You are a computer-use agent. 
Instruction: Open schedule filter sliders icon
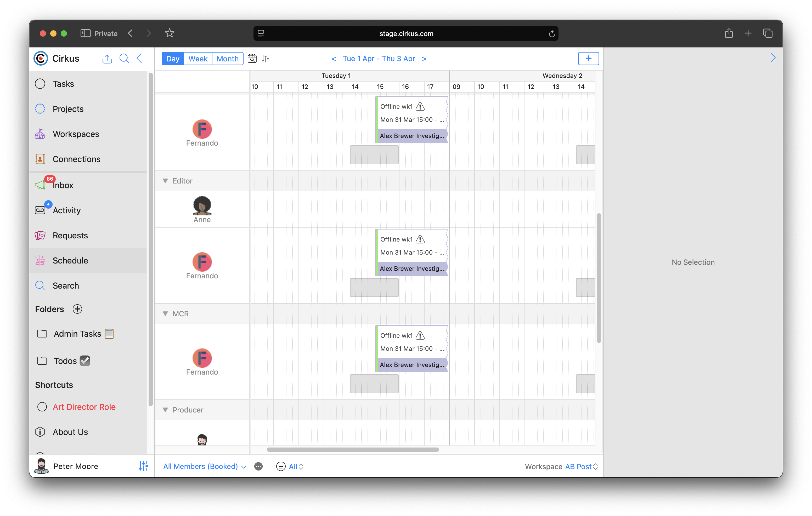[266, 59]
